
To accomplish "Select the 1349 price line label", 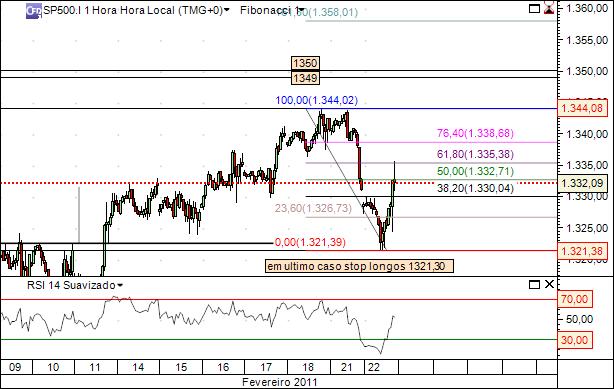I will [x=305, y=78].
